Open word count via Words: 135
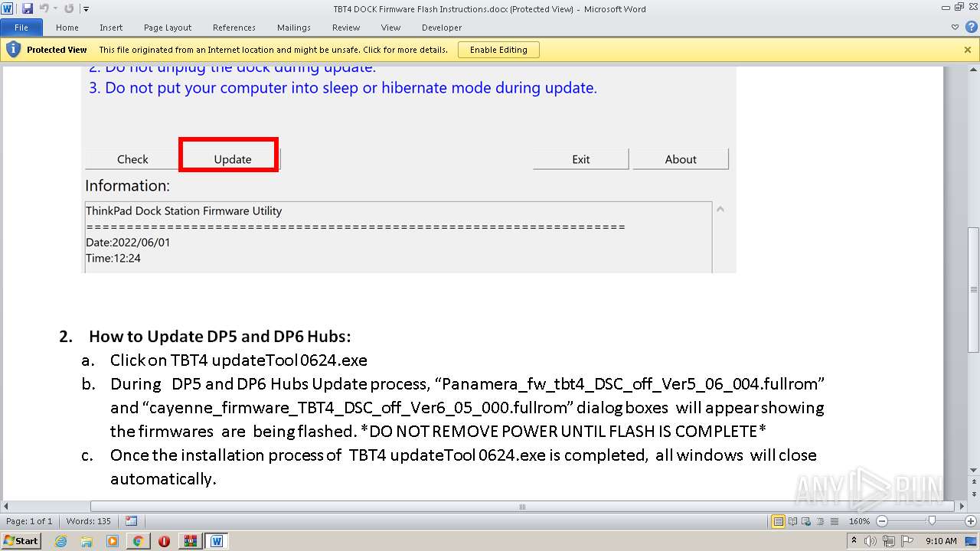 pos(89,521)
